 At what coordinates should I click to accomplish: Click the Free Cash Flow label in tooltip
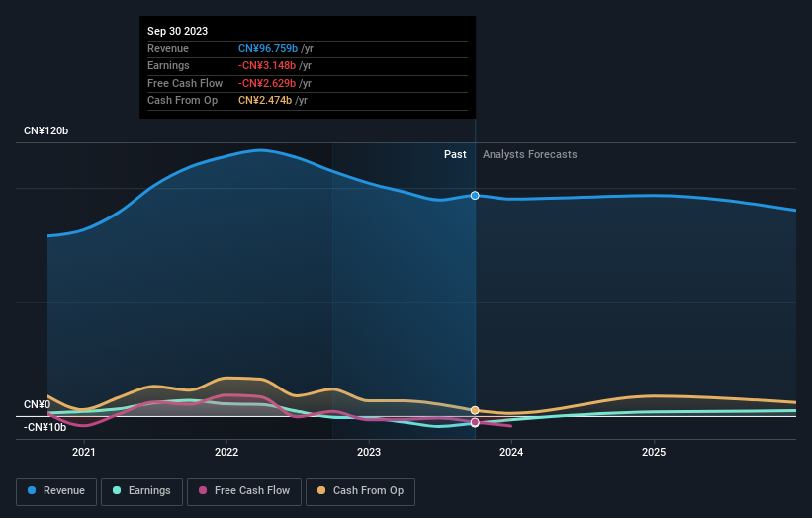pos(185,83)
